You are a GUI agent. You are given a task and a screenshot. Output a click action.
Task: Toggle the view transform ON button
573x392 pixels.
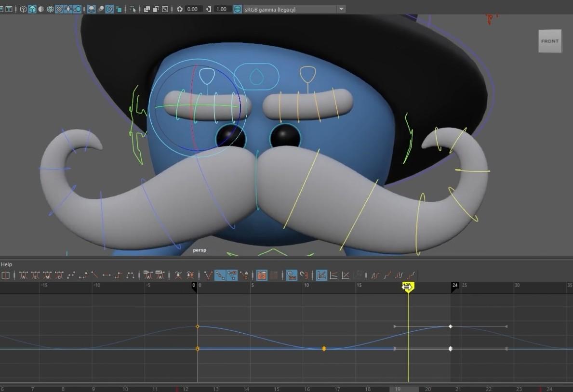[238, 9]
